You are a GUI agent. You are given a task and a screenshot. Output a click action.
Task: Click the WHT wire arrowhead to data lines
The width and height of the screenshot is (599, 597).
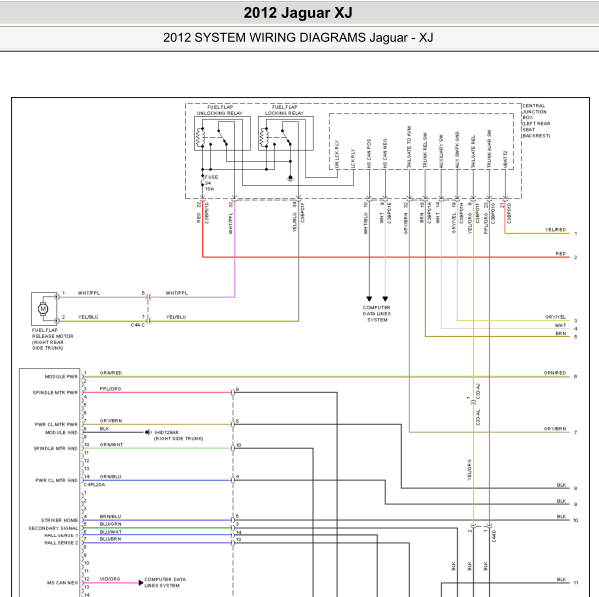pos(385,299)
